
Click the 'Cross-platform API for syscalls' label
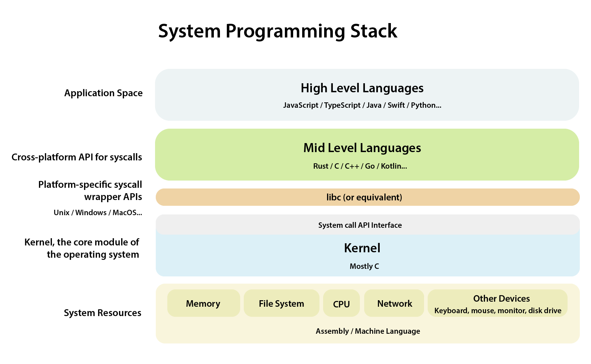click(77, 157)
